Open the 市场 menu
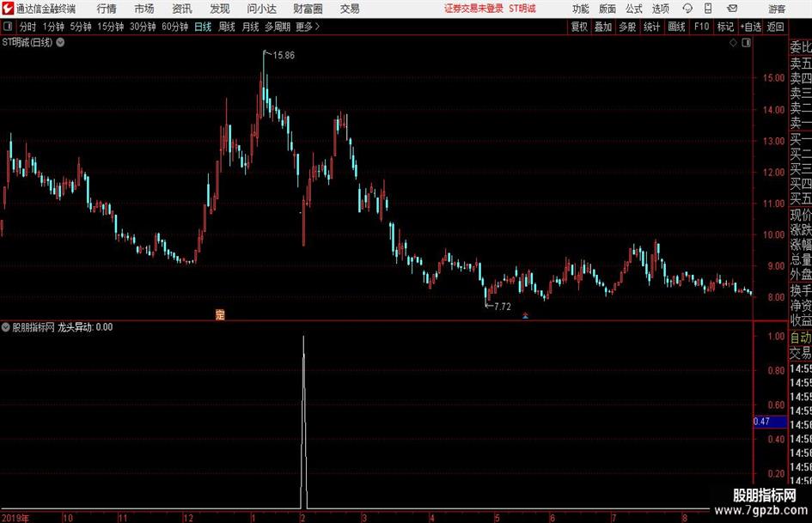812x523 pixels. (144, 9)
